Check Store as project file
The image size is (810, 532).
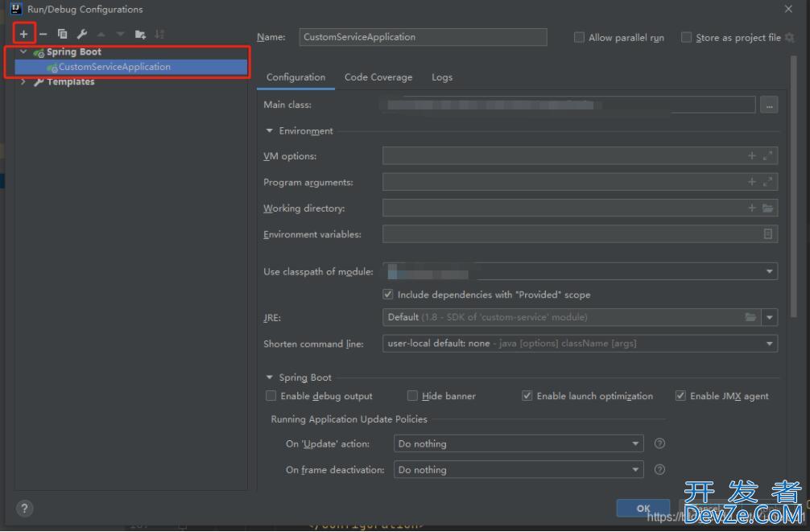click(x=687, y=37)
